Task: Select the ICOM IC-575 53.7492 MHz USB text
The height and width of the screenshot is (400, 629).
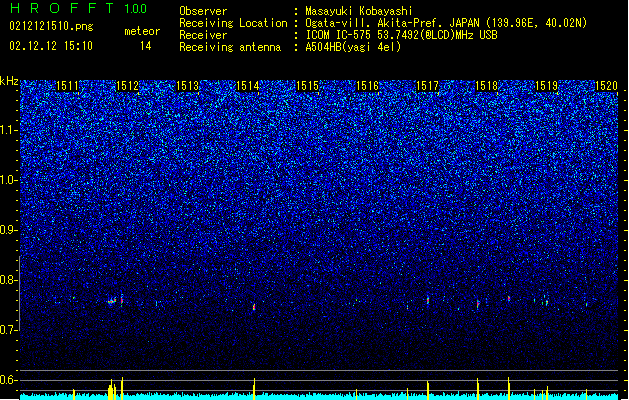Action: [x=402, y=35]
